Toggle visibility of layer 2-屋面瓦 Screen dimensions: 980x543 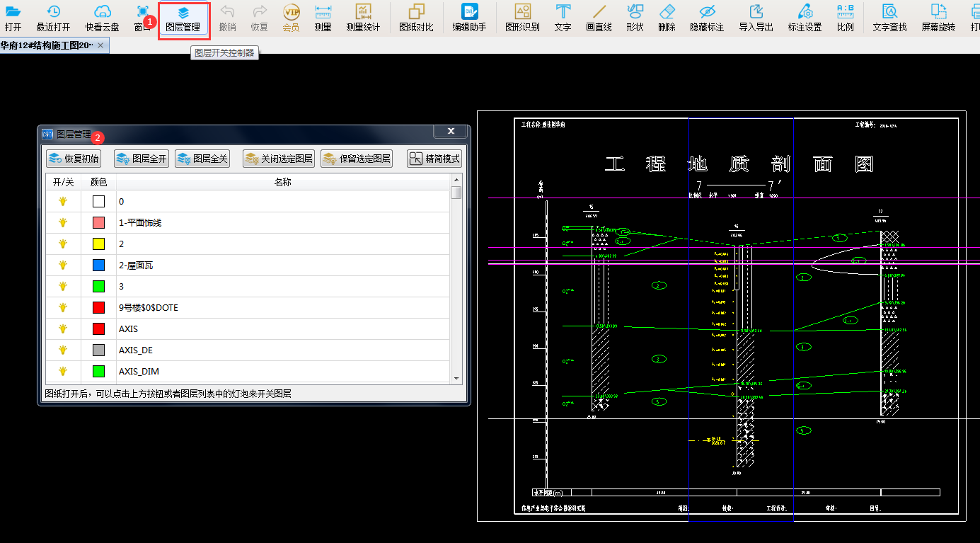coord(63,265)
